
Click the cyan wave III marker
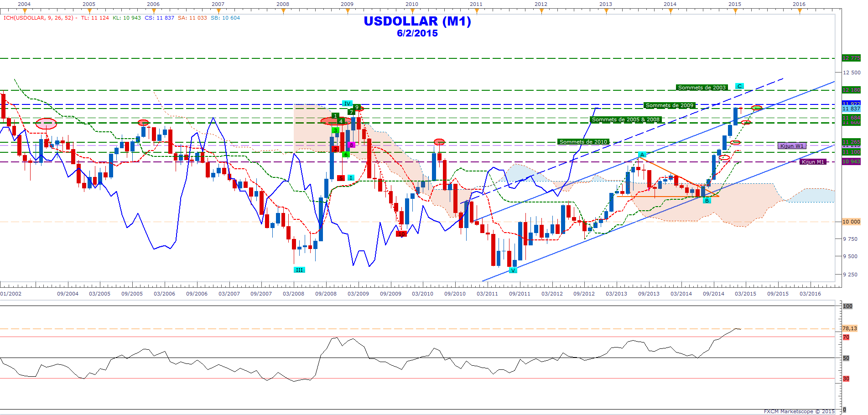pos(299,270)
